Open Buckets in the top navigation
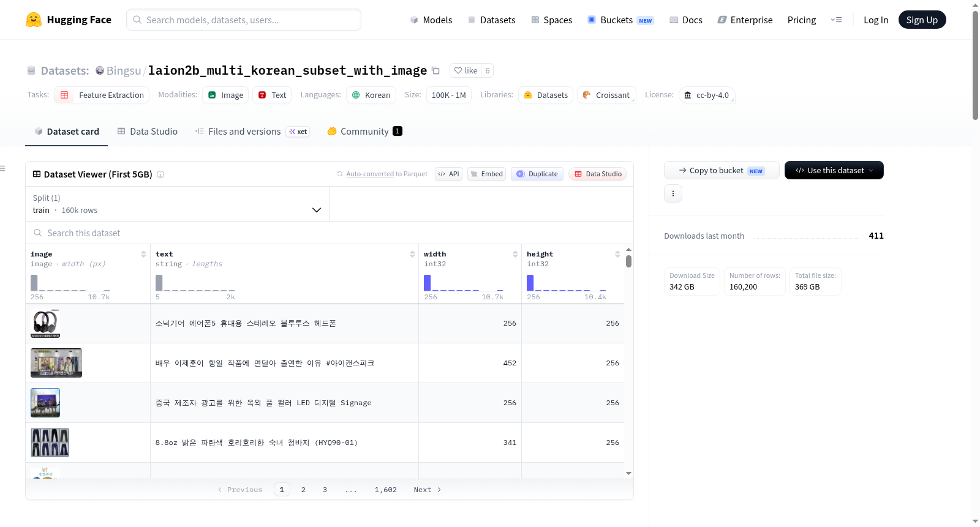 (620, 20)
